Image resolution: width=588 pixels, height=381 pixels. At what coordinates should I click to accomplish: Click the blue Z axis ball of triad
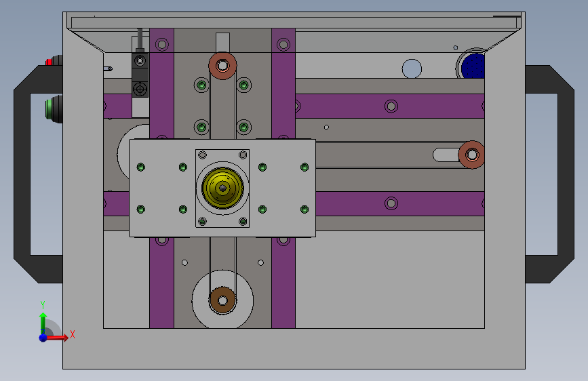click(43, 338)
